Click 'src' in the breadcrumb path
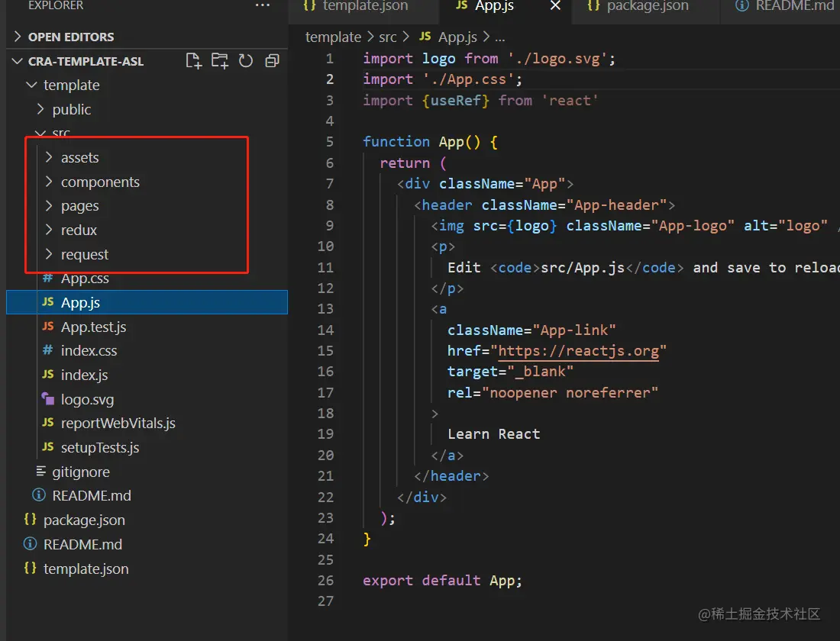This screenshot has width=840, height=641. click(388, 37)
